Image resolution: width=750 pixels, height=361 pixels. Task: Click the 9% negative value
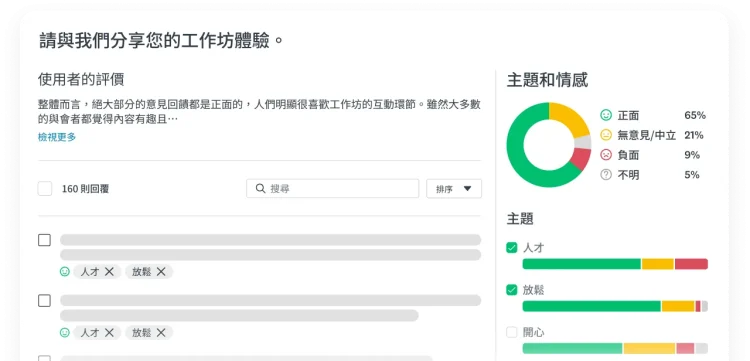(692, 155)
